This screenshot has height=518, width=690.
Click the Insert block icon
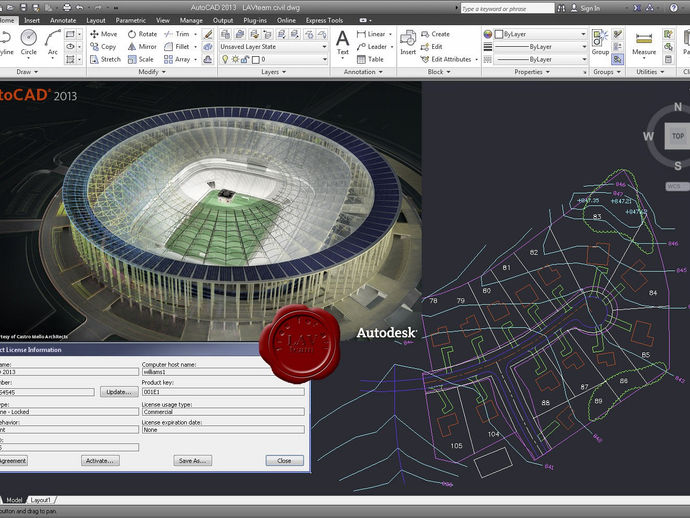[408, 42]
